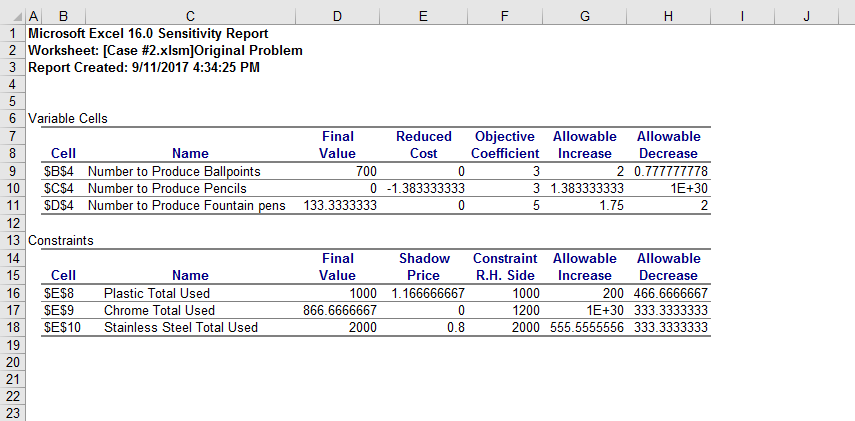Select column C header
The height and width of the screenshot is (421, 855).
[x=190, y=17]
